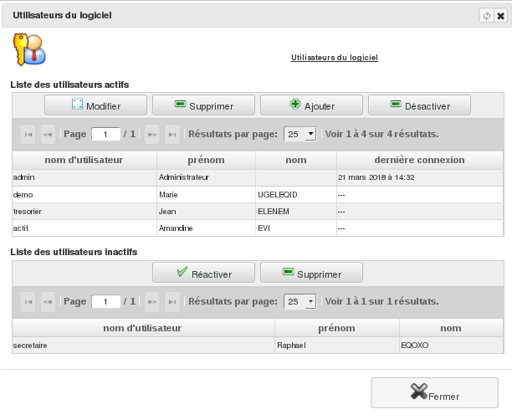Open the results-per-page dropdown for active users

(300, 134)
